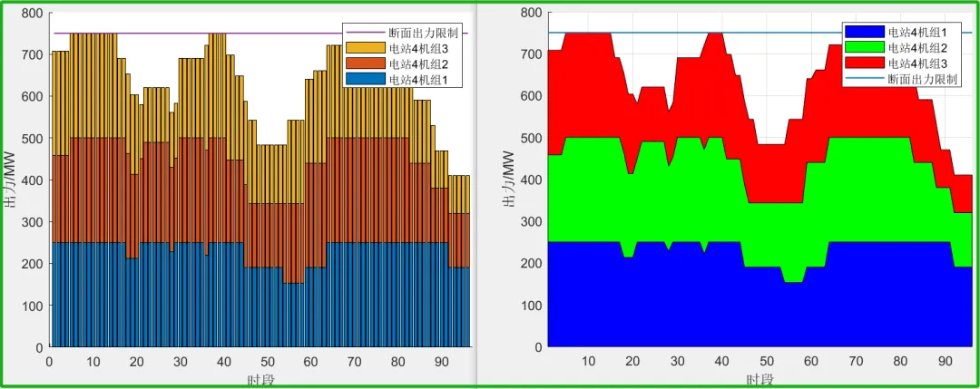
Task: Click the 60 x-axis tick of area chart
Action: tap(811, 361)
